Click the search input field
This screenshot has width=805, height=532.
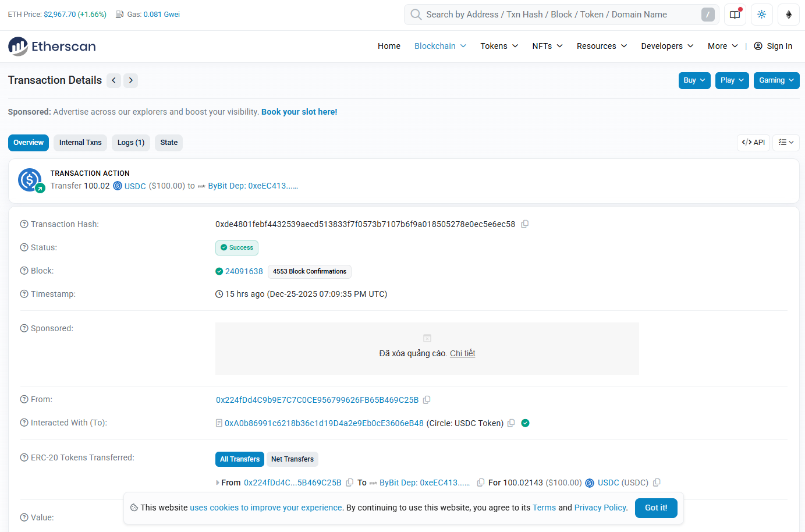[561, 15]
